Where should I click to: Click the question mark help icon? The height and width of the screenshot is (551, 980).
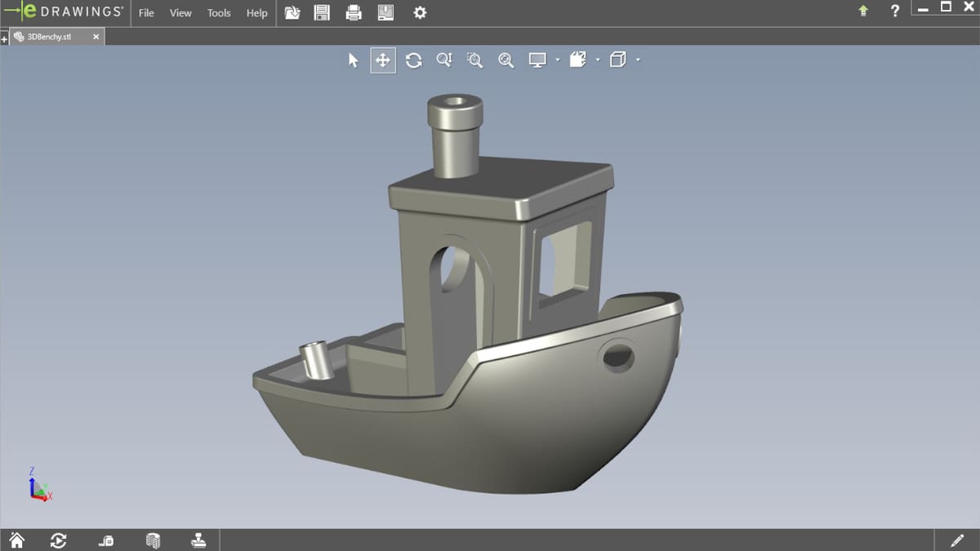895,11
